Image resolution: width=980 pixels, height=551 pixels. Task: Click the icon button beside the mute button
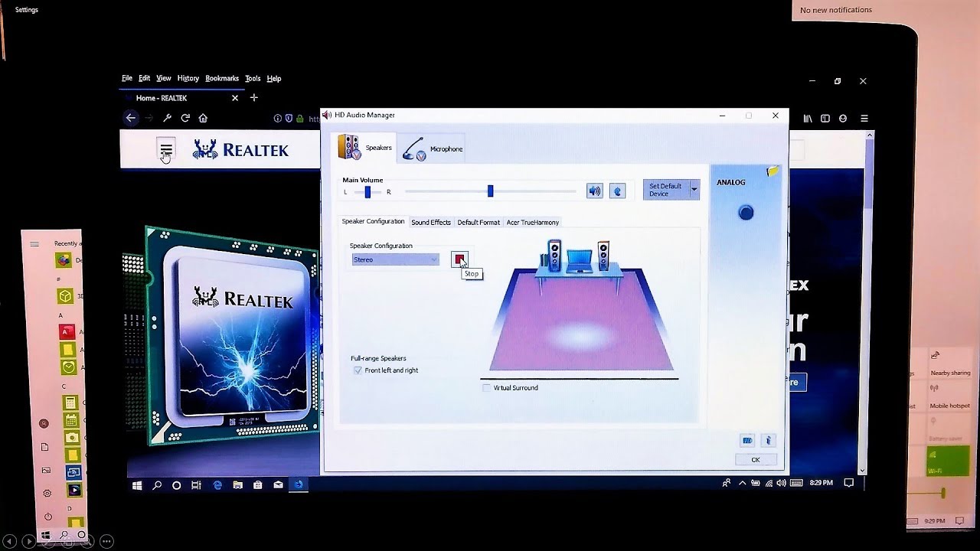coord(618,191)
